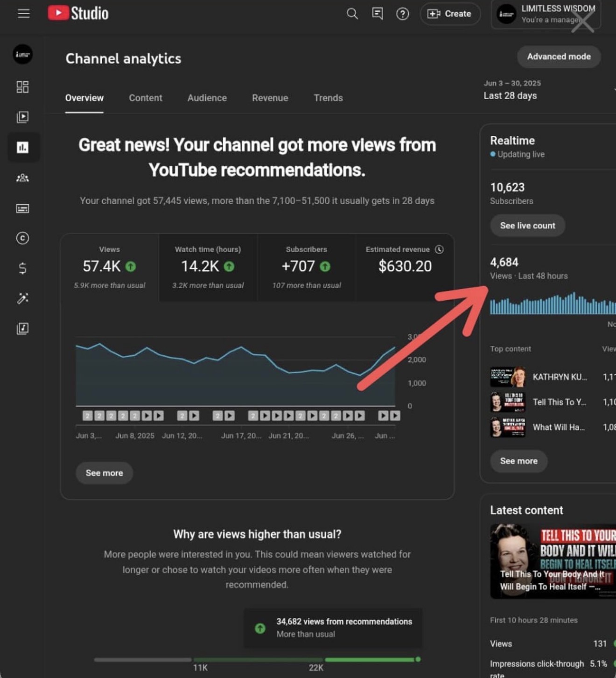Select the Views 57.4K metric card
Image resolution: width=616 pixels, height=678 pixels.
point(110,268)
